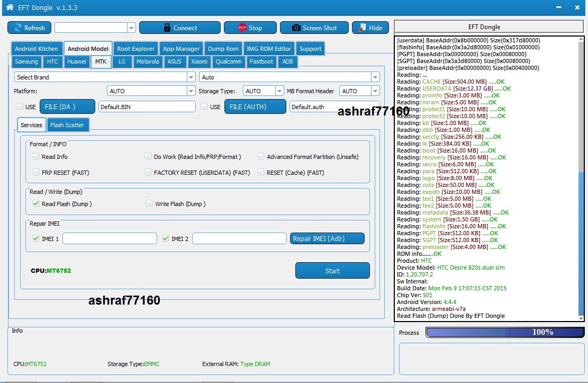Check the Read Info option
The height and width of the screenshot is (383, 588).
point(35,156)
